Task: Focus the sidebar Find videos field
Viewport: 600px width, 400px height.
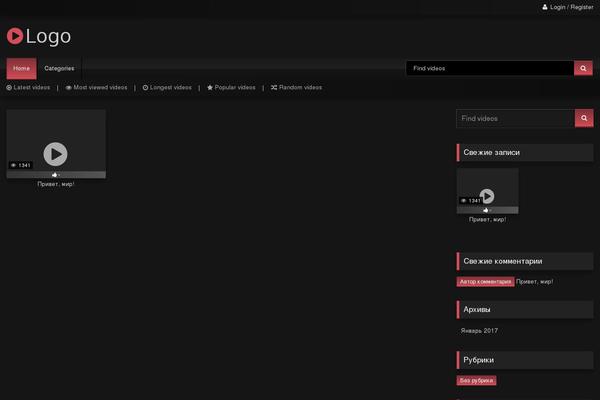Action: click(515, 118)
